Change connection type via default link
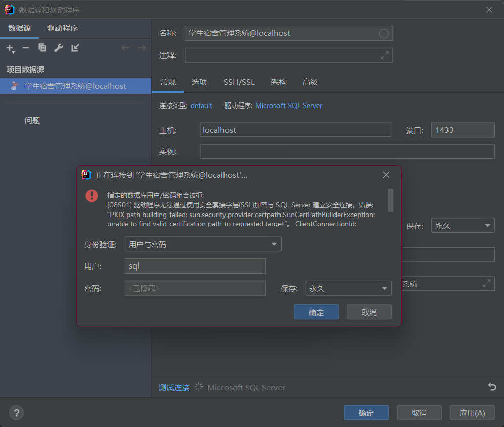This screenshot has height=427, width=504. pos(201,106)
